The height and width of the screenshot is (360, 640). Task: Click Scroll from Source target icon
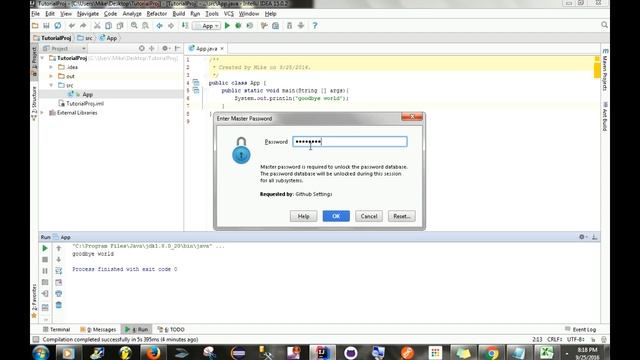[x=142, y=48]
